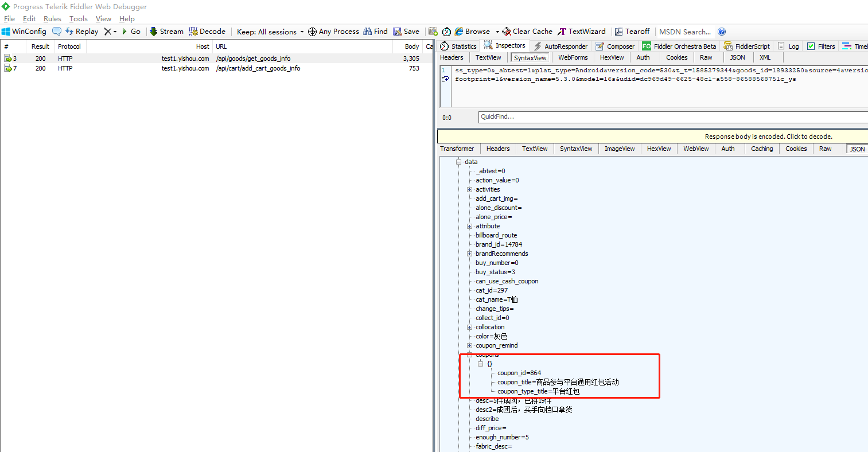Screen dimensions: 868x452
Task: Open the Filters tab
Action: pyautogui.click(x=821, y=46)
